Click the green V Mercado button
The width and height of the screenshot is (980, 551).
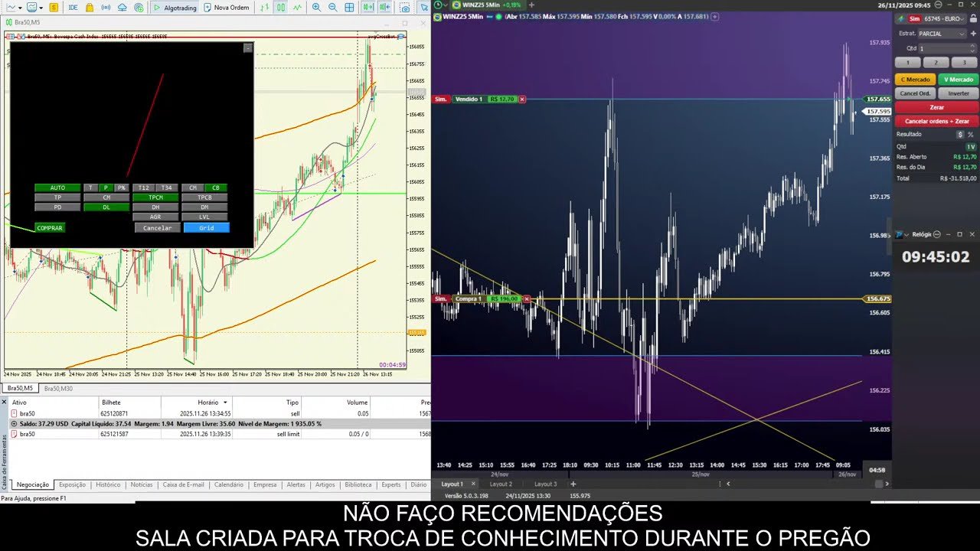coord(959,80)
